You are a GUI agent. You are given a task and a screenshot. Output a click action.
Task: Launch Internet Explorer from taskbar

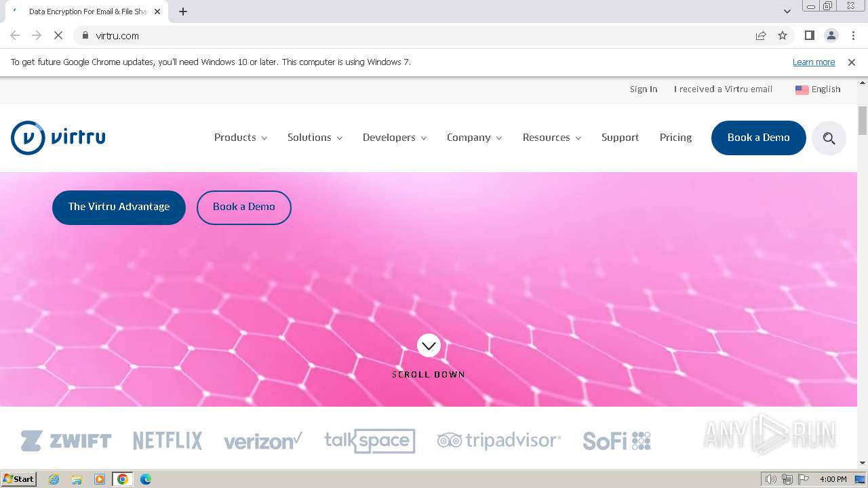(54, 479)
